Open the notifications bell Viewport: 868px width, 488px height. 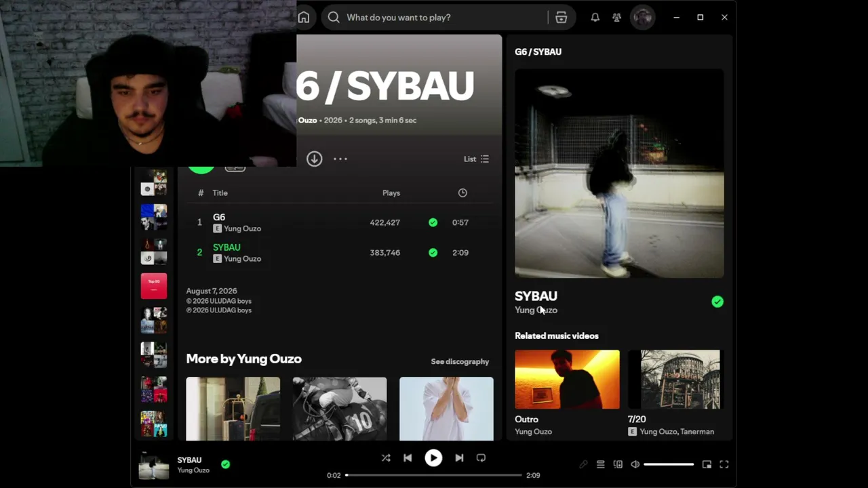point(595,18)
